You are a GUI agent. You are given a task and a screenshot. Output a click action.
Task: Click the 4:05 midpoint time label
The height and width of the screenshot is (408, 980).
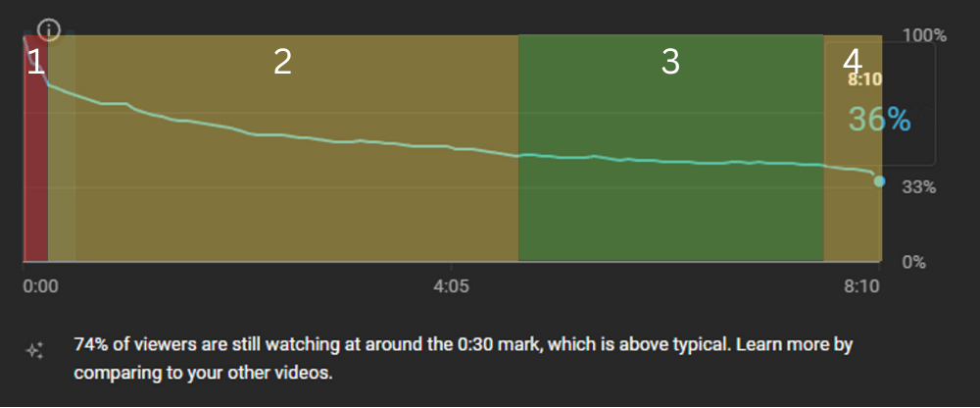(451, 287)
